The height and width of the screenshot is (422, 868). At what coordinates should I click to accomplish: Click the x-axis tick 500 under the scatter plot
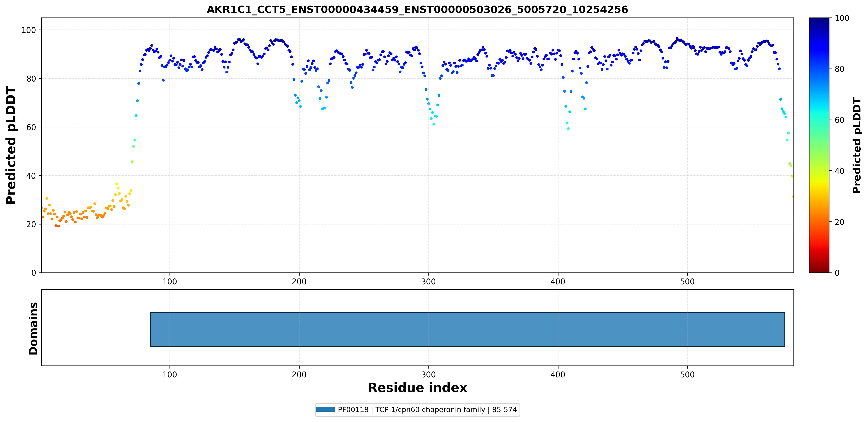coord(687,282)
